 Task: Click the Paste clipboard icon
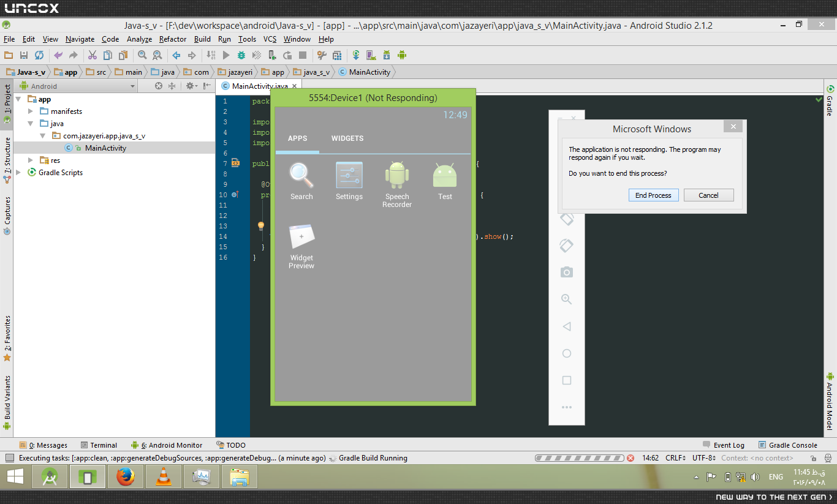click(123, 55)
